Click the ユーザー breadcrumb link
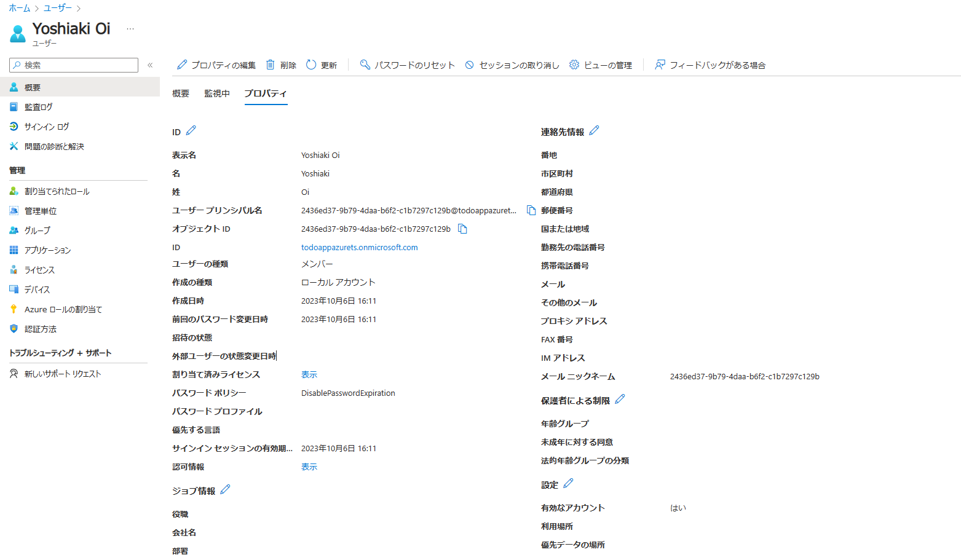 [58, 8]
